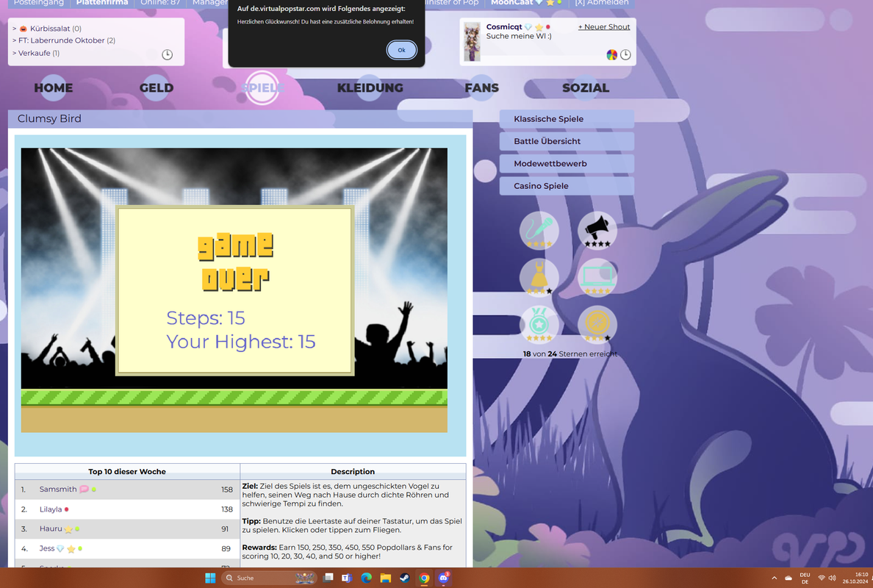Open Cosmicqt's avatar picture

pos(472,42)
